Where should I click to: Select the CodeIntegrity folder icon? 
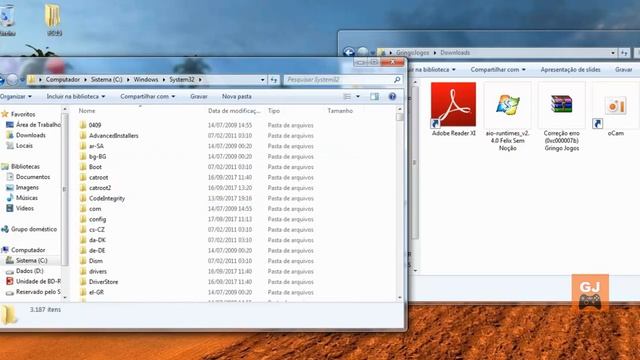(x=83, y=198)
